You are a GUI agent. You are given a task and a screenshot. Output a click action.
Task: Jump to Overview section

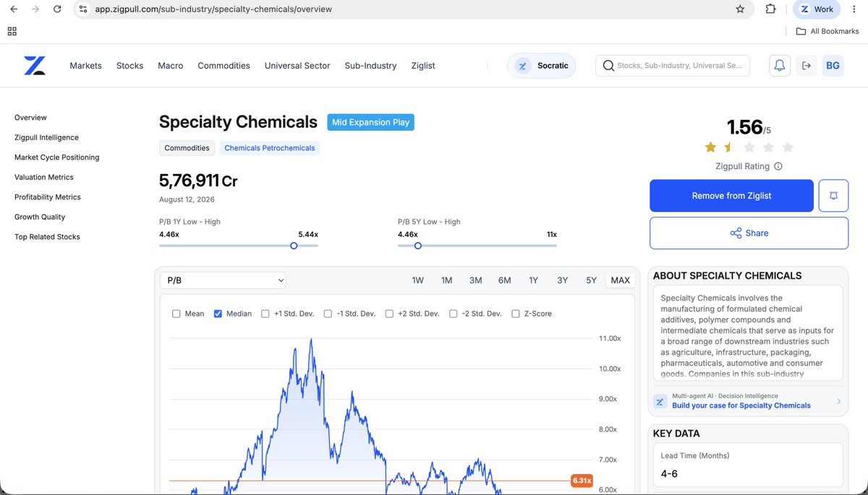(x=30, y=118)
